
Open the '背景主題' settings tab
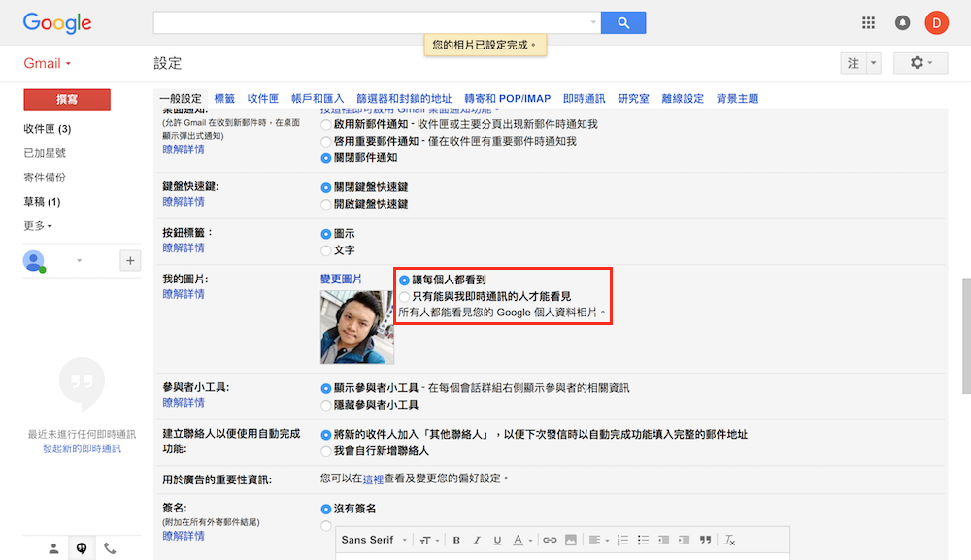737,99
